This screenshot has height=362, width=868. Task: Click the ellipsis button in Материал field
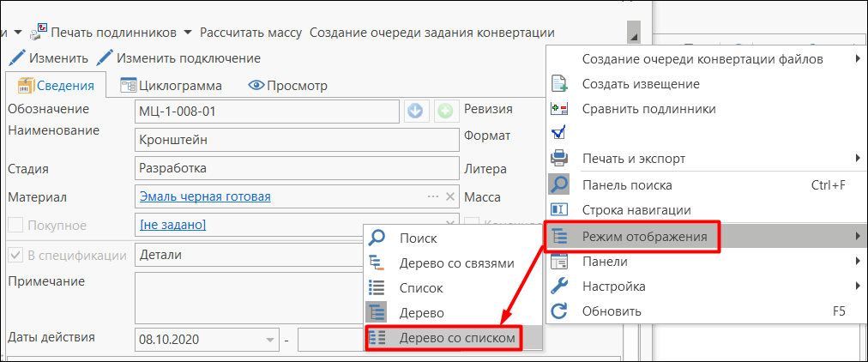[433, 196]
